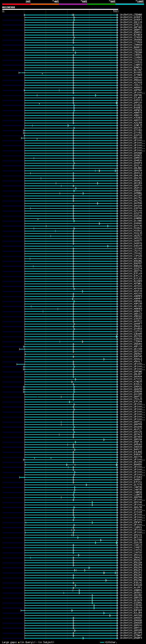Select the UniRef100_Q4U4U4 hit name
This screenshot has height=644, width=146.
[x=131, y=376]
